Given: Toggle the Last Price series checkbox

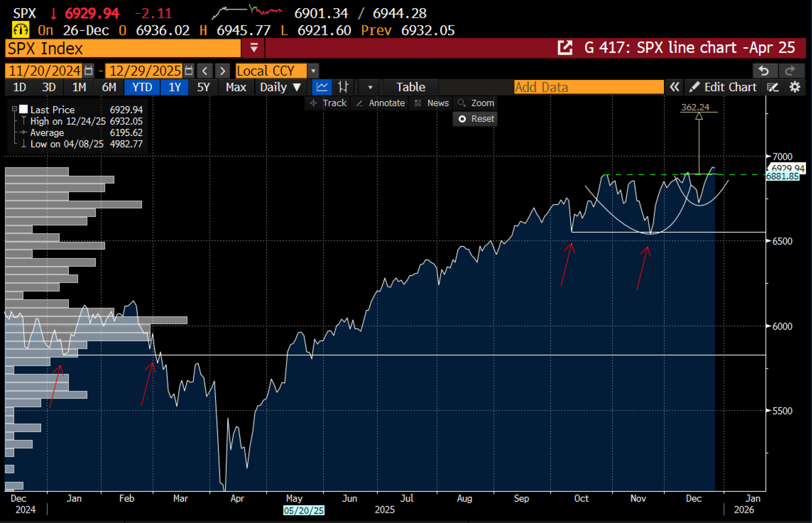Looking at the screenshot, I should (x=24, y=110).
